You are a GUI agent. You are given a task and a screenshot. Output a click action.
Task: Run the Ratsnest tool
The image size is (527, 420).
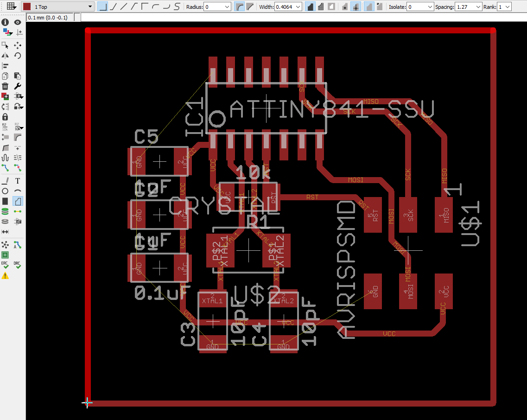(x=5, y=245)
